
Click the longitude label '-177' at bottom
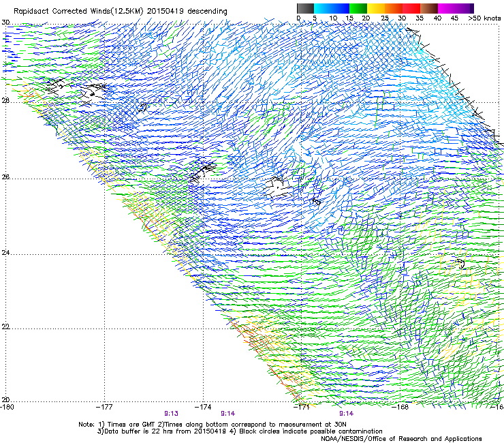click(104, 407)
